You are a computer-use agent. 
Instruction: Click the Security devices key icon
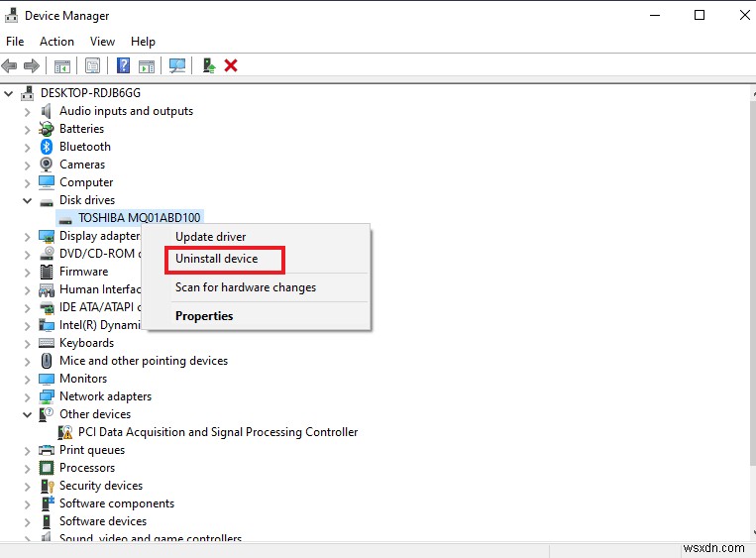click(x=47, y=486)
